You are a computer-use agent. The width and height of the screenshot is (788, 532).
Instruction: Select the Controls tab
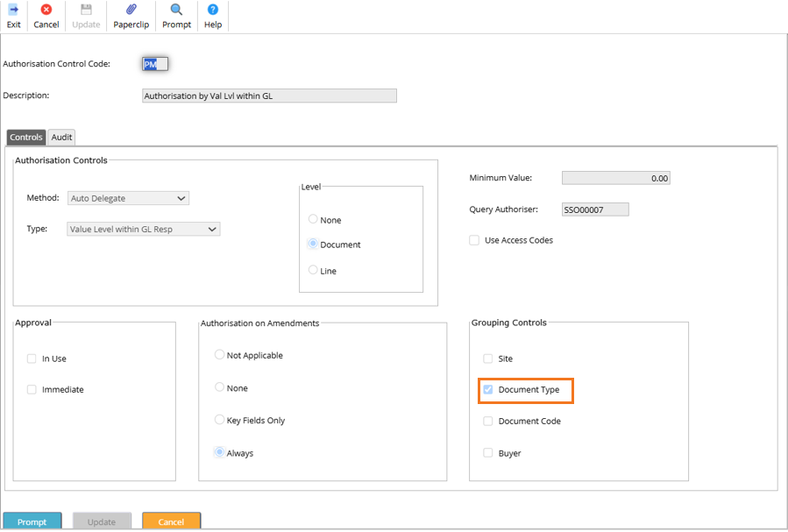click(26, 138)
